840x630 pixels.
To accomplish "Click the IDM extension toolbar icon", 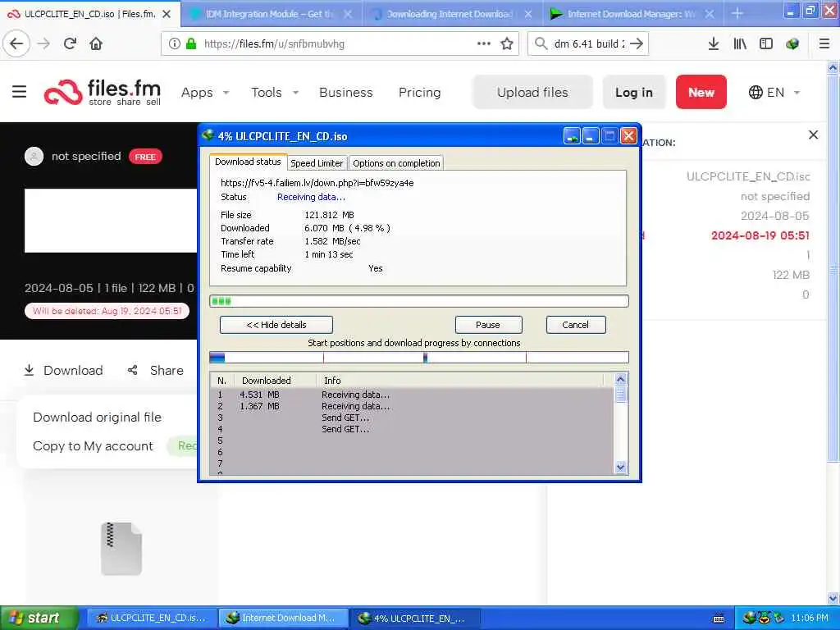I will (x=792, y=43).
